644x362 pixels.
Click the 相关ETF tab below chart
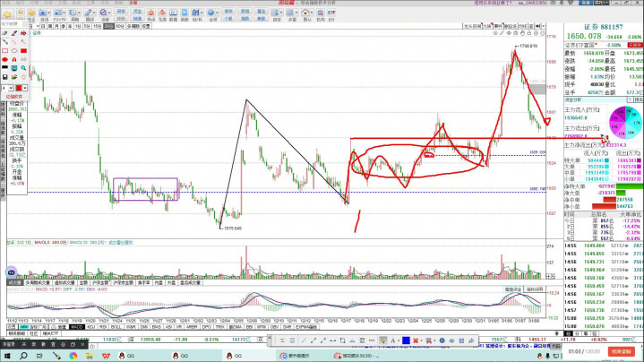(50, 333)
